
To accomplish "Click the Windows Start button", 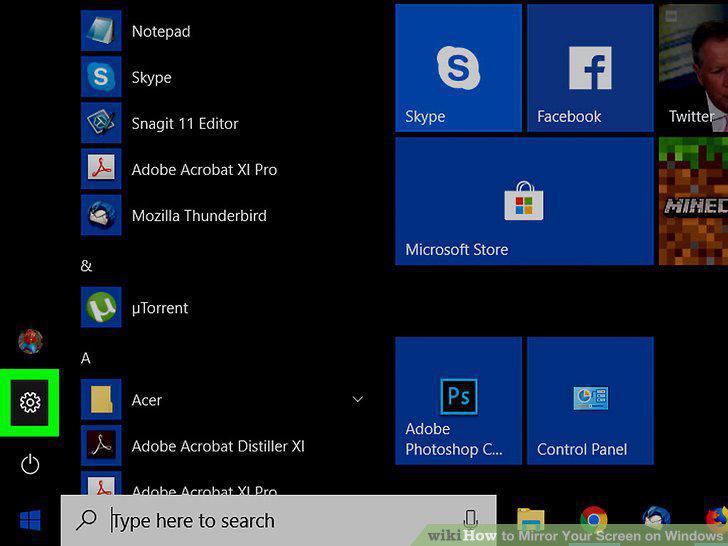I will (x=30, y=520).
